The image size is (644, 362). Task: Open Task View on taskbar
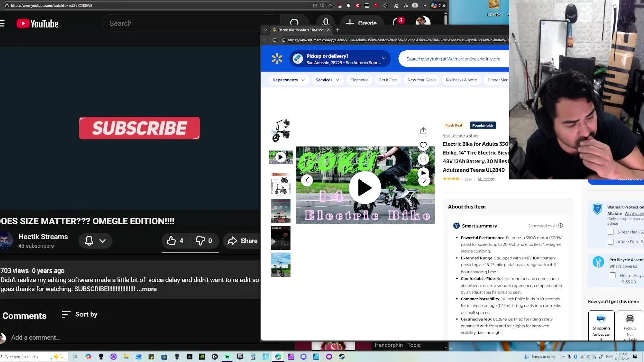point(75,357)
